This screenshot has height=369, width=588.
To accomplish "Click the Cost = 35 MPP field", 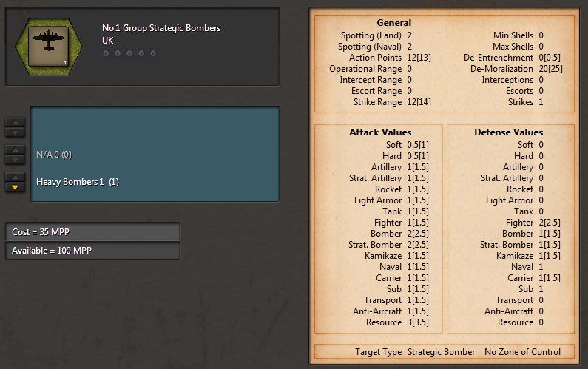I will pos(92,231).
